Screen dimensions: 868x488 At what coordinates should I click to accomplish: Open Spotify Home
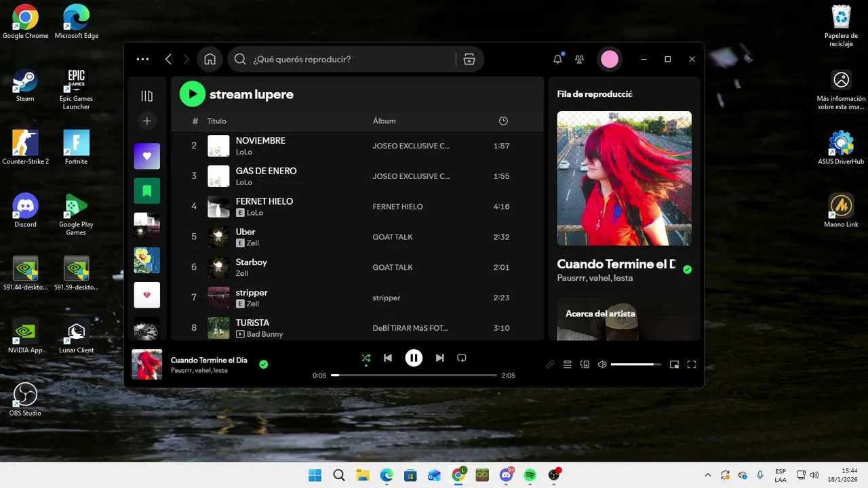coord(210,59)
